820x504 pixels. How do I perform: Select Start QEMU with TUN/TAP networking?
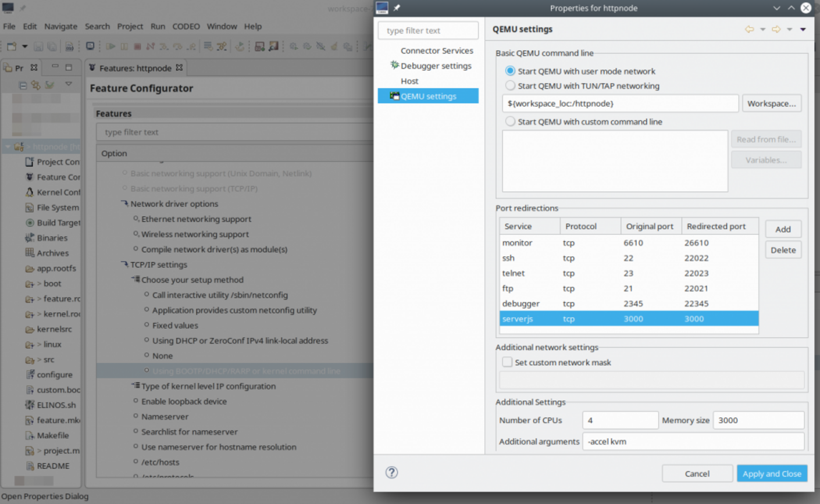click(510, 85)
